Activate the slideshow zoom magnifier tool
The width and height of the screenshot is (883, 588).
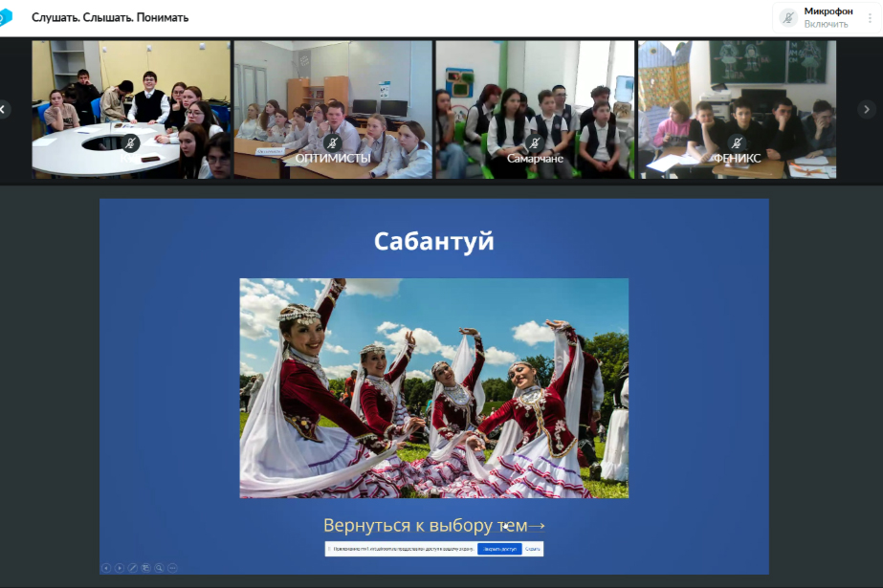coord(160,567)
